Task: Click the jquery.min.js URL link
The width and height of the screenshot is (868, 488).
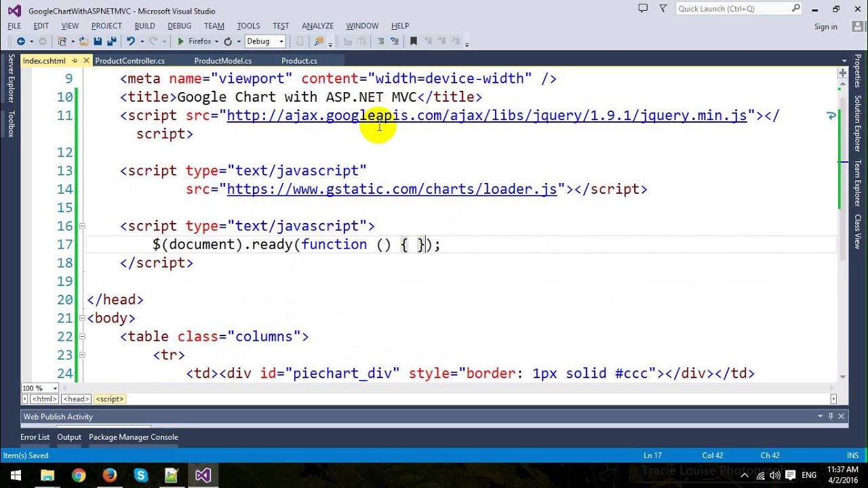Action: [x=487, y=115]
